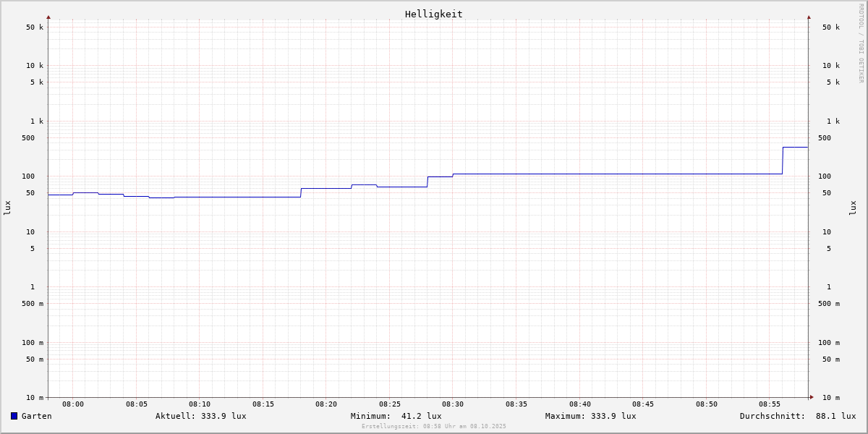This screenshot has width=868, height=434.
Task: Click the Minimum 41.2 lux readout
Action: point(396,416)
